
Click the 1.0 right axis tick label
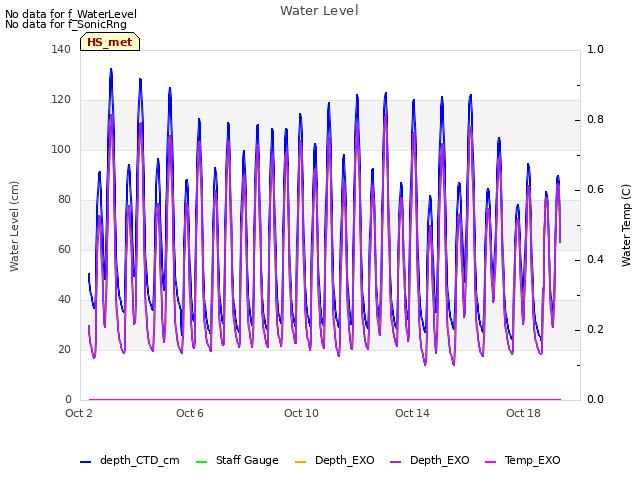point(595,49)
